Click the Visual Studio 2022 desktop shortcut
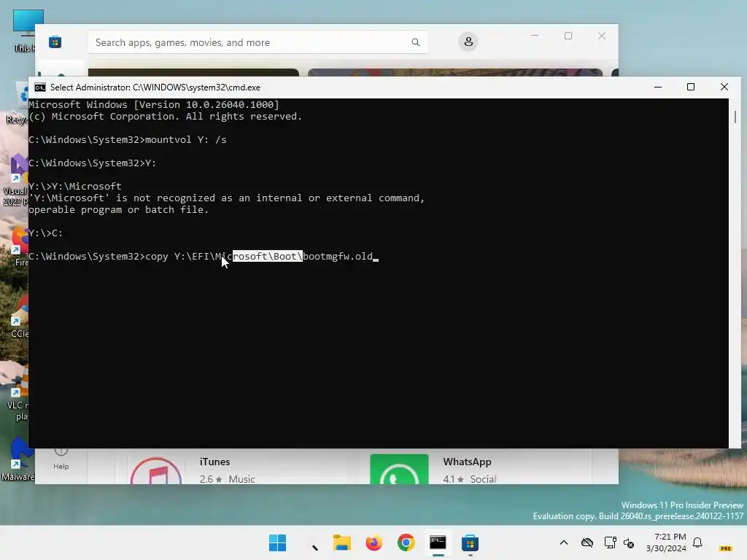Viewport: 747px width, 560px height. [x=16, y=180]
